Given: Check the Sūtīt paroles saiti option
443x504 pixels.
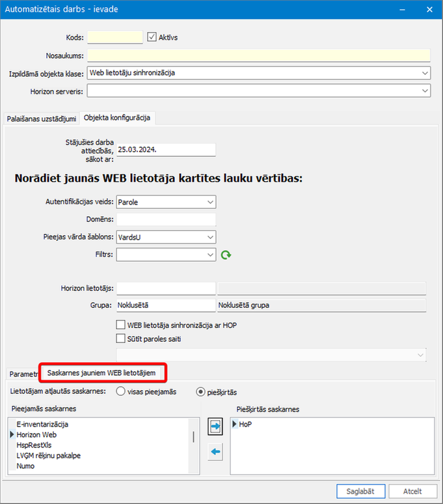Looking at the screenshot, I should (x=121, y=339).
